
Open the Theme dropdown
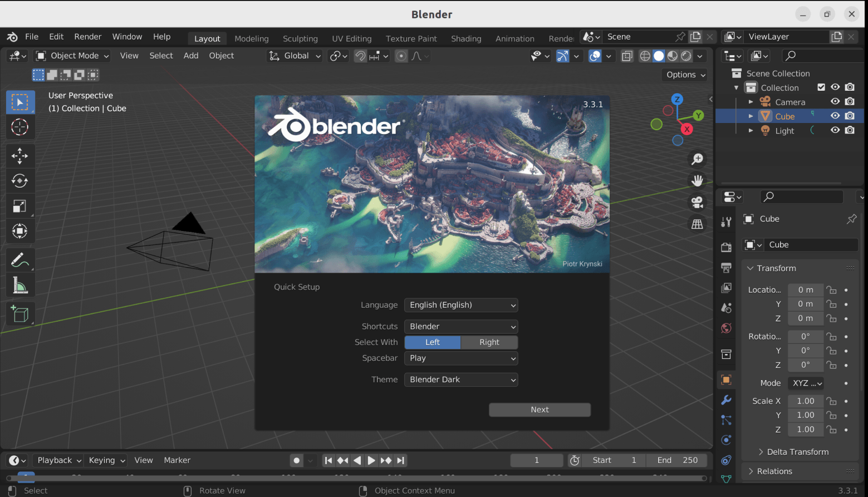pyautogui.click(x=461, y=380)
